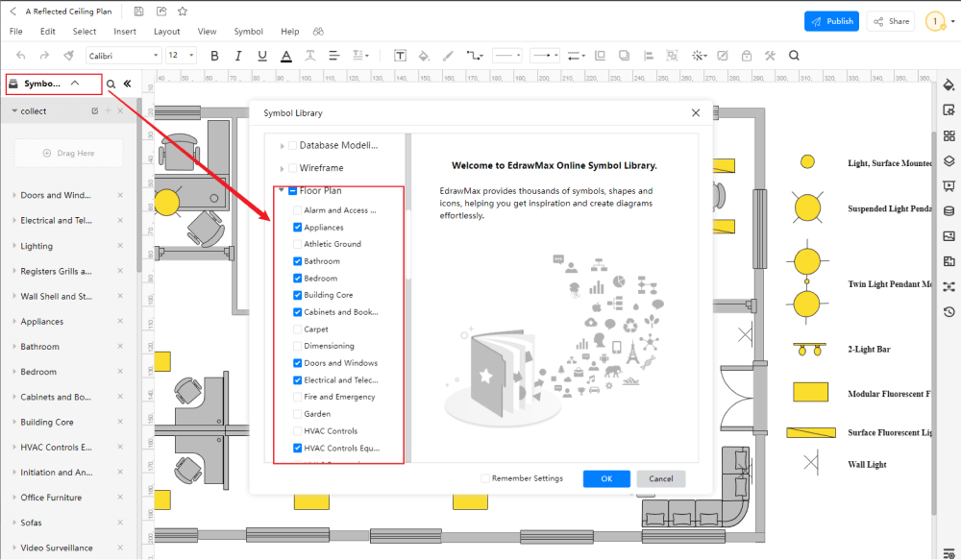Viewport: 961px width, 560px height.
Task: Click the star favorite icon by title
Action: click(183, 11)
